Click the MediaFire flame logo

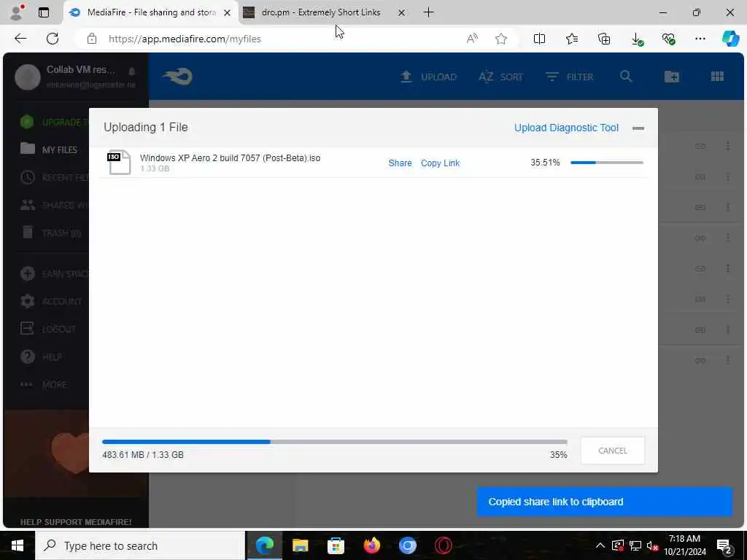point(177,76)
